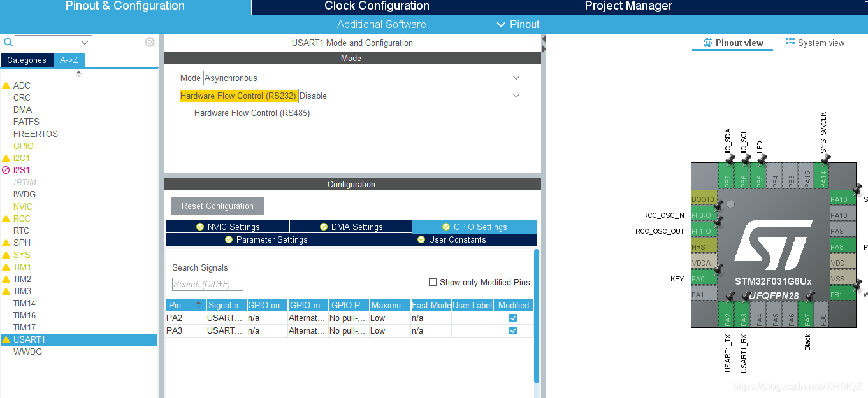The image size is (868, 398).
Task: Select FREERTOS in the peripheral list
Action: point(36,134)
